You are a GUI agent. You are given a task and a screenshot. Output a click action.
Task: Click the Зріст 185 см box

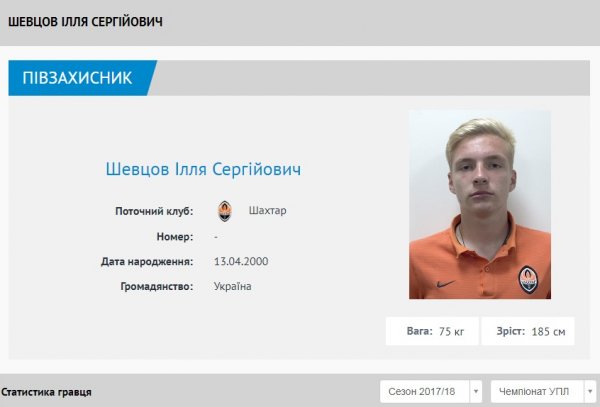(528, 331)
